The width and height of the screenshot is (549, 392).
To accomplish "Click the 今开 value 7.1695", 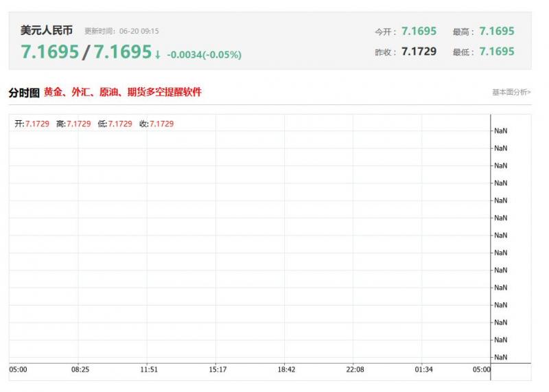I will pyautogui.click(x=419, y=31).
